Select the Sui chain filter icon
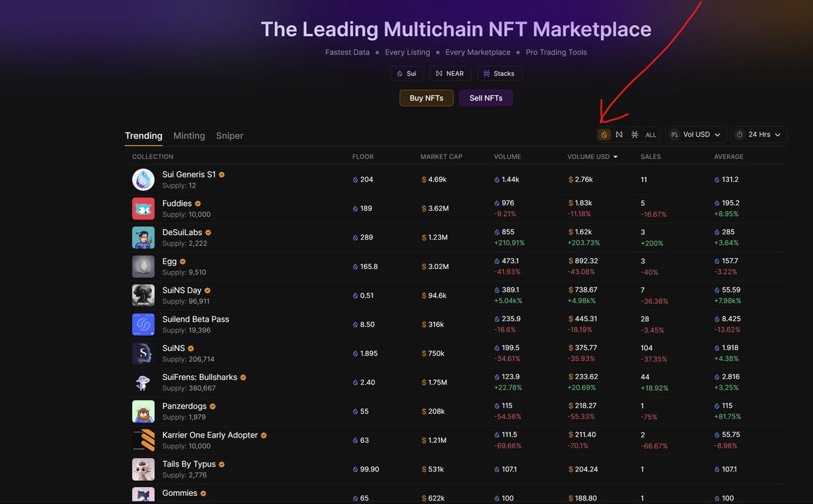The image size is (813, 504). coord(604,135)
